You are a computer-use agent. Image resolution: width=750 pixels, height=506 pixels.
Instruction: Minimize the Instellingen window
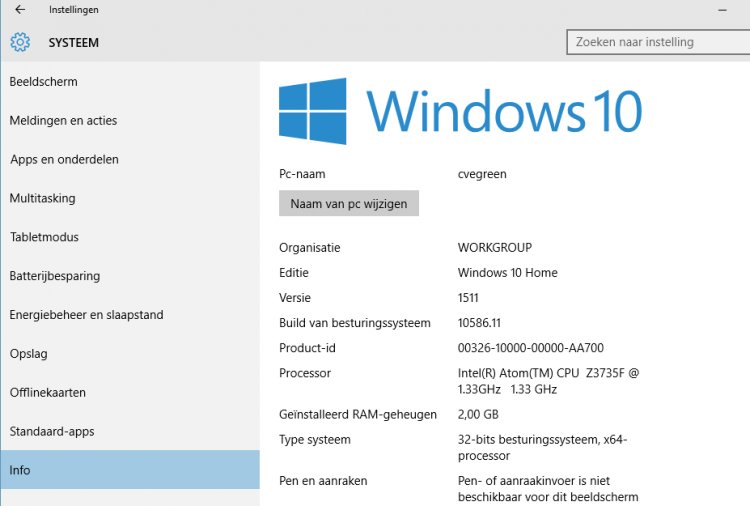tap(721, 10)
